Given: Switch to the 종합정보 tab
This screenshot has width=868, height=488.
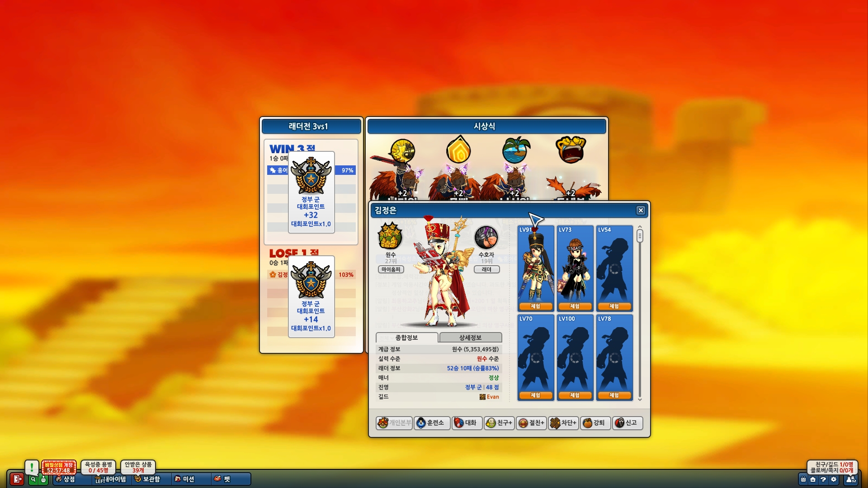Looking at the screenshot, I should [x=406, y=338].
